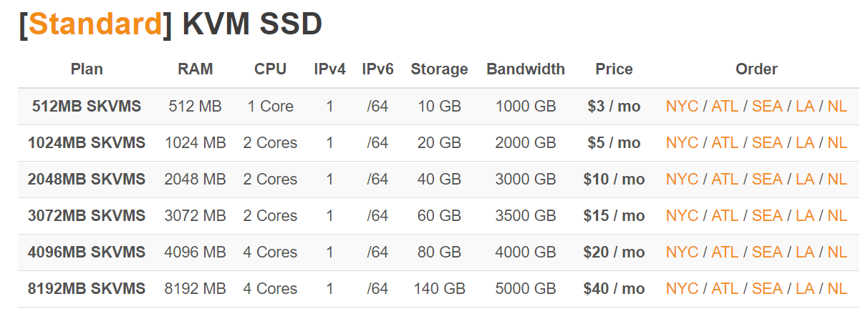Viewport: 868px width, 314px height.
Task: Click the Bandwidth column header
Action: [x=526, y=69]
